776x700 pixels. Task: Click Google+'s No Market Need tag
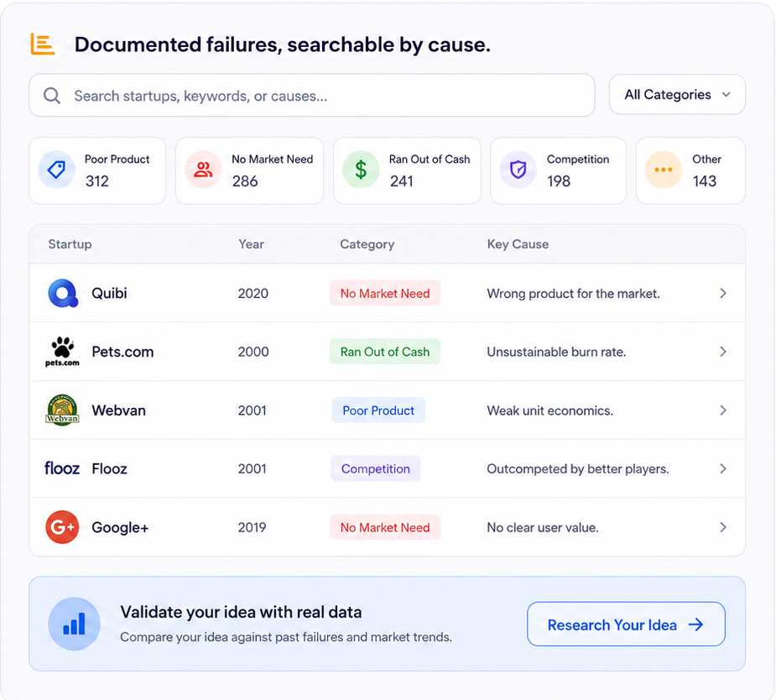tap(385, 527)
